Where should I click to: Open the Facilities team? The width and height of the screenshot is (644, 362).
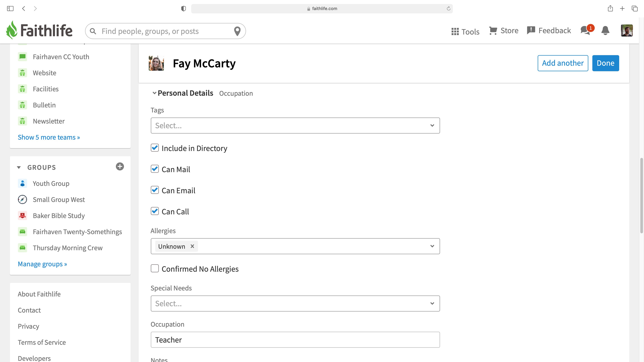[46, 89]
